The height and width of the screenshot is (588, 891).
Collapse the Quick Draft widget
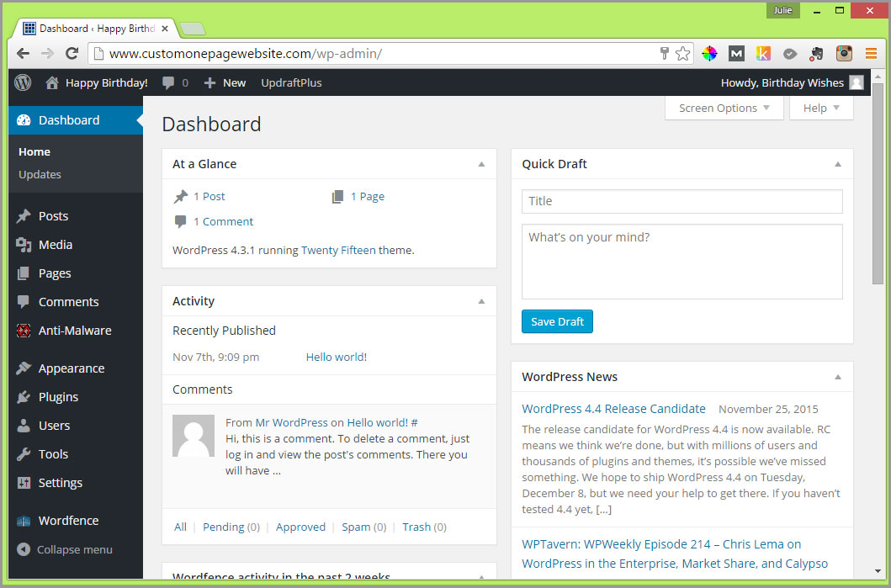click(838, 164)
